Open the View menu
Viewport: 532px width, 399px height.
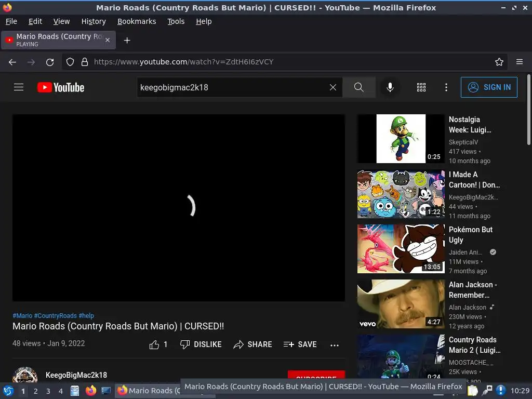pyautogui.click(x=61, y=21)
